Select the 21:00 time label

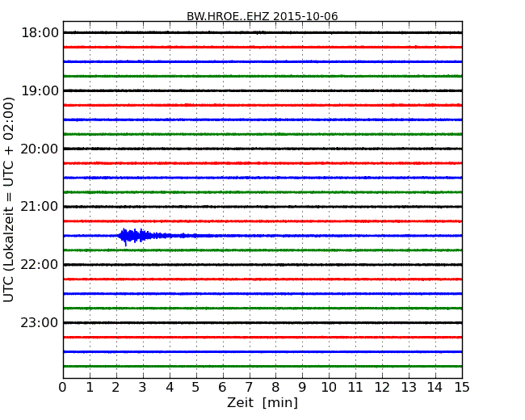(40, 207)
